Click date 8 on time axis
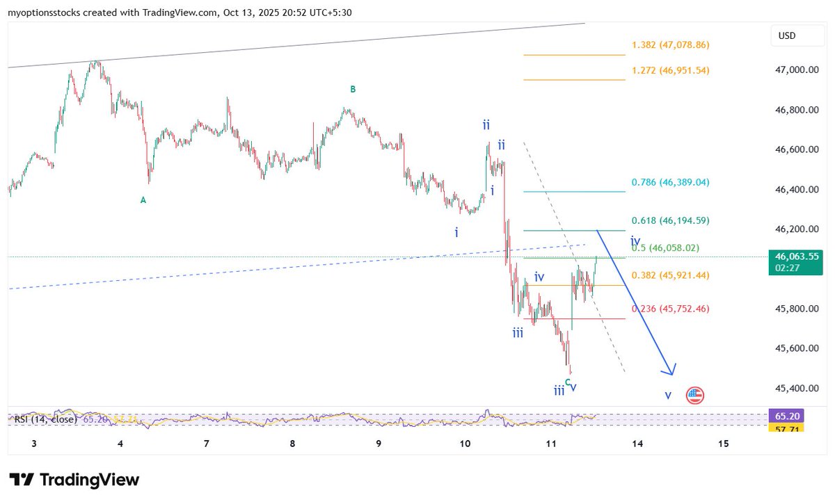Screen dimensions: 835x504 point(292,444)
